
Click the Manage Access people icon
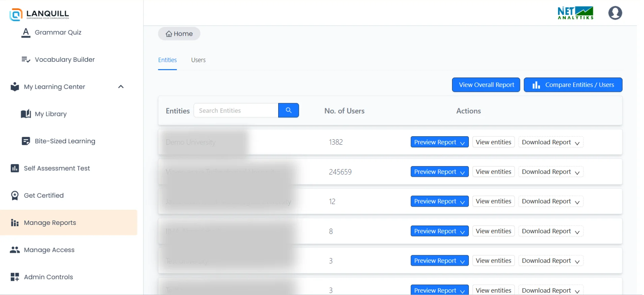(x=15, y=250)
